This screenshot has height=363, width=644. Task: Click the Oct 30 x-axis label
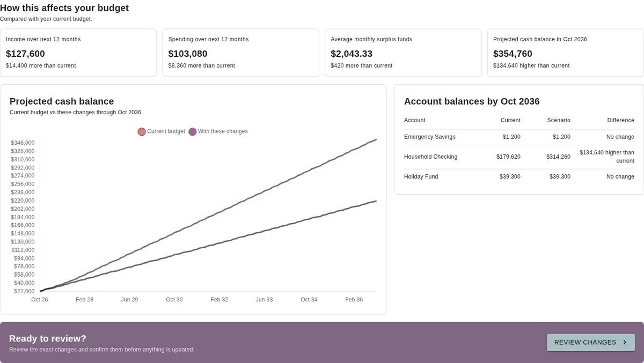[174, 300]
